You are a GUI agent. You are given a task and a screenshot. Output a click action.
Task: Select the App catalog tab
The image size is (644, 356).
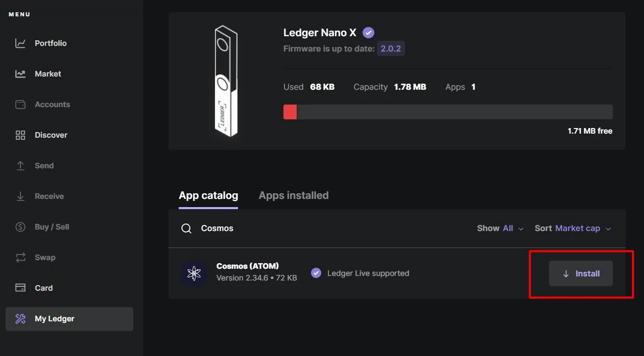pyautogui.click(x=208, y=195)
